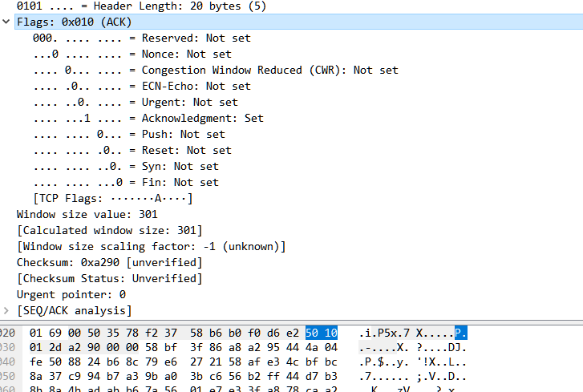Select the [Calculated window size: 301] row
The image size is (583, 392).
click(109, 230)
